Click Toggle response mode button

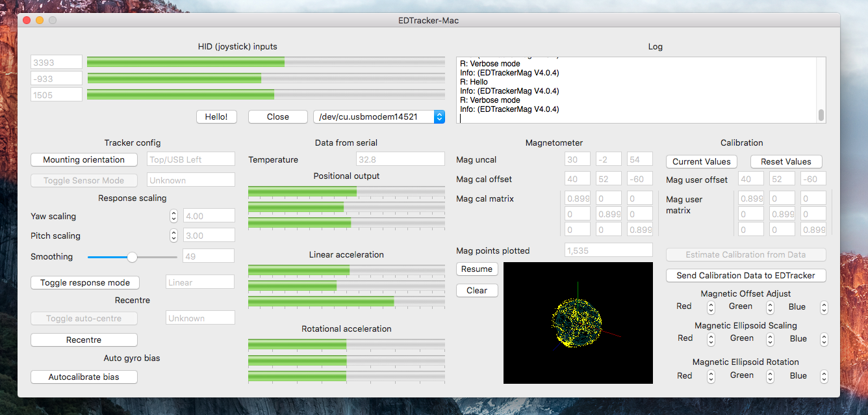[85, 282]
